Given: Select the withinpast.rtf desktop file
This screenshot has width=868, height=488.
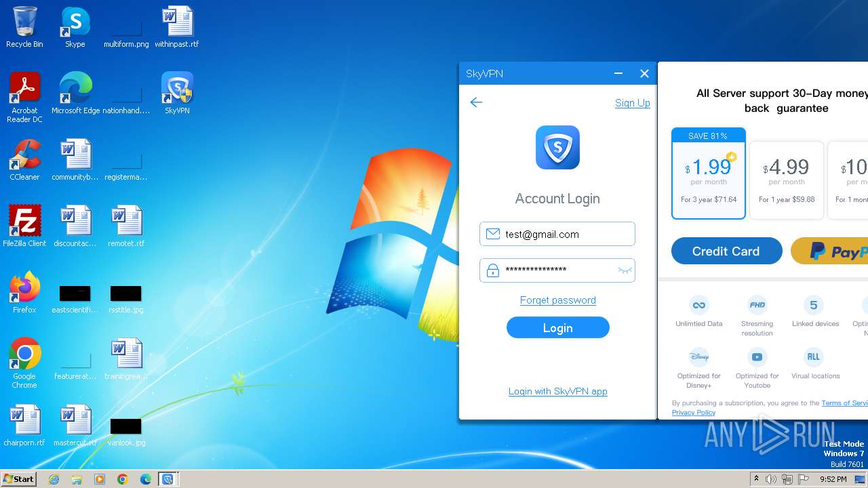Looking at the screenshot, I should coord(177,27).
